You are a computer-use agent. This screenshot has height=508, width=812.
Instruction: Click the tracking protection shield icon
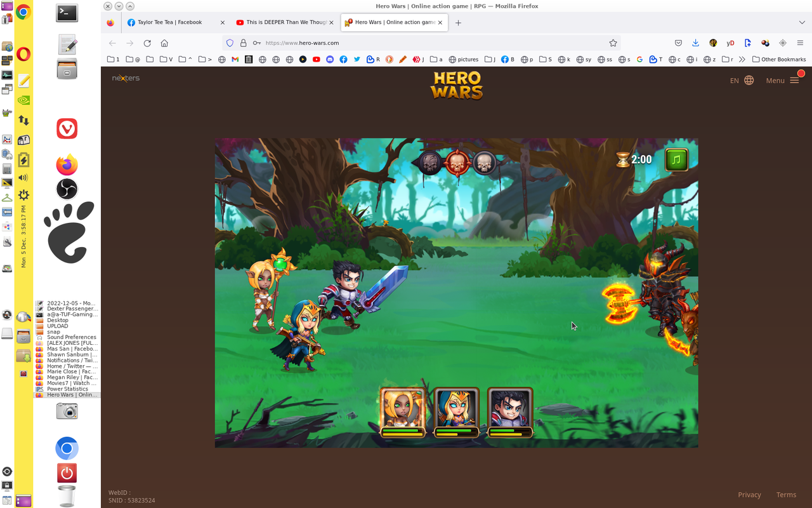tap(230, 43)
